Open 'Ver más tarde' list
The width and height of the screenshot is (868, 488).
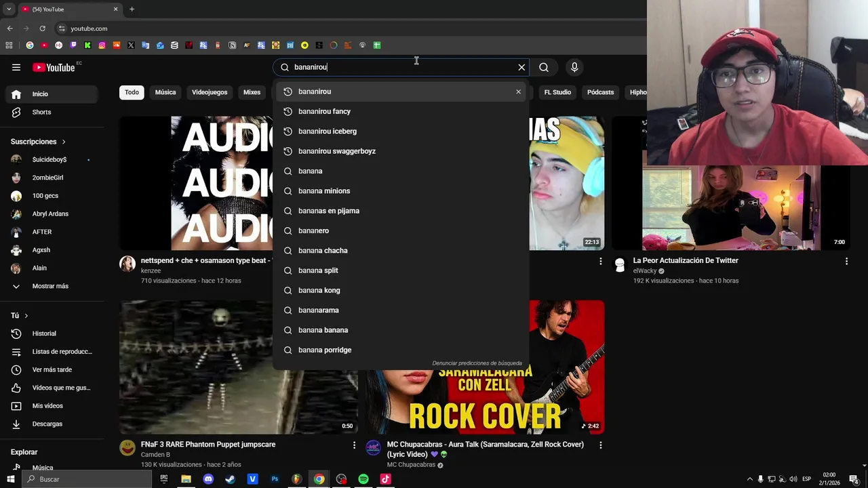(x=52, y=369)
